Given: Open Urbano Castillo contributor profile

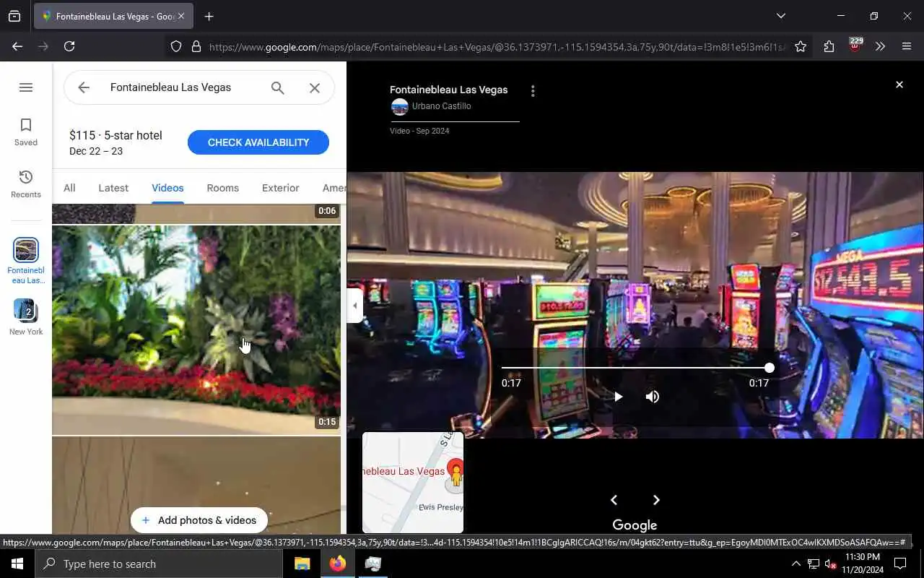Looking at the screenshot, I should 441,106.
